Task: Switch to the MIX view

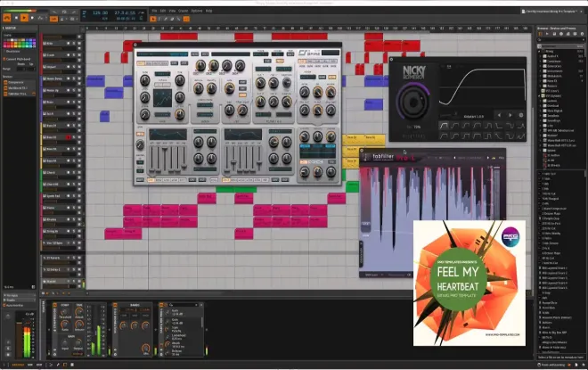Action: [x=30, y=365]
